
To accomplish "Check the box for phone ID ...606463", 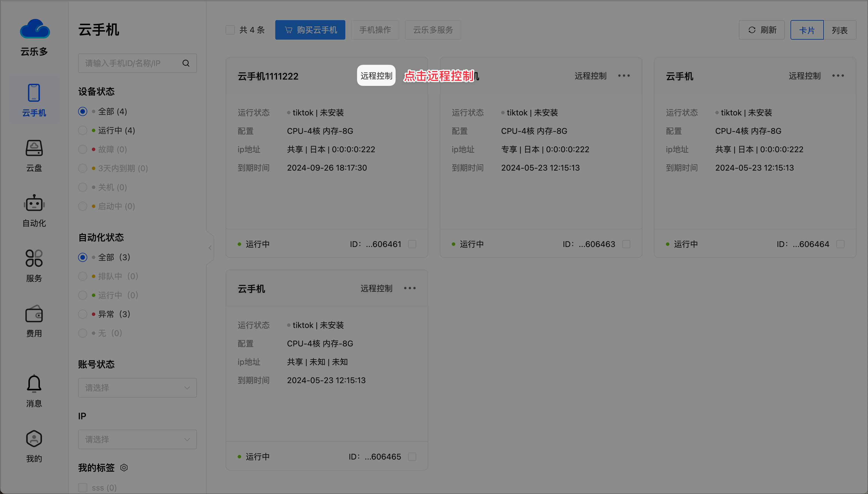I will (x=626, y=244).
